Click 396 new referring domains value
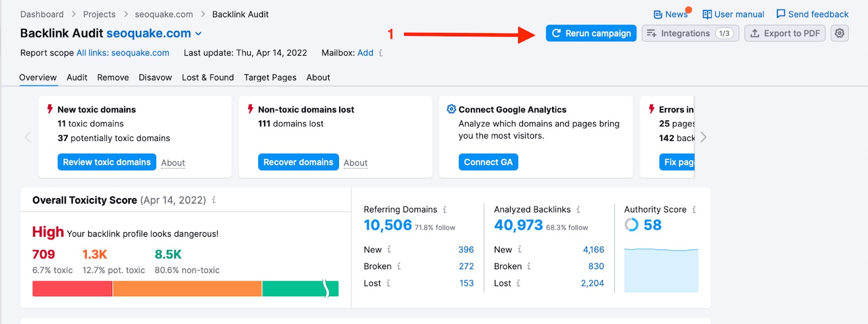The width and height of the screenshot is (868, 324). pyautogui.click(x=466, y=250)
